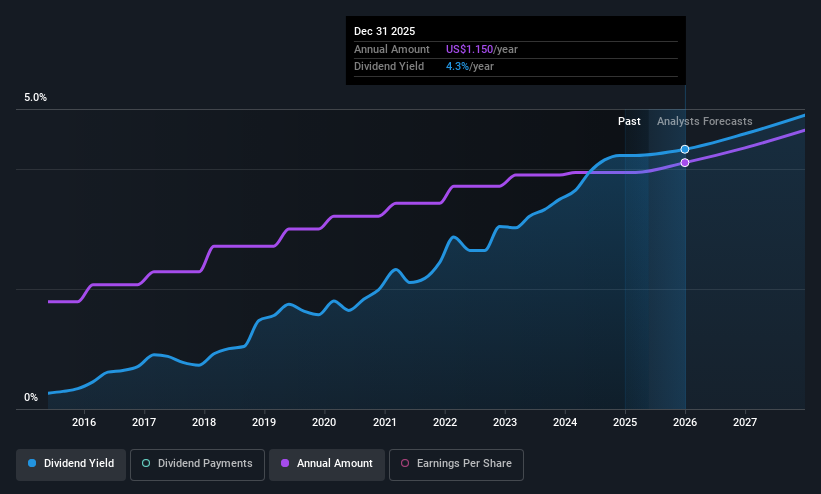Click the 2025 x-axis label
This screenshot has width=821, height=494.
[x=625, y=422]
